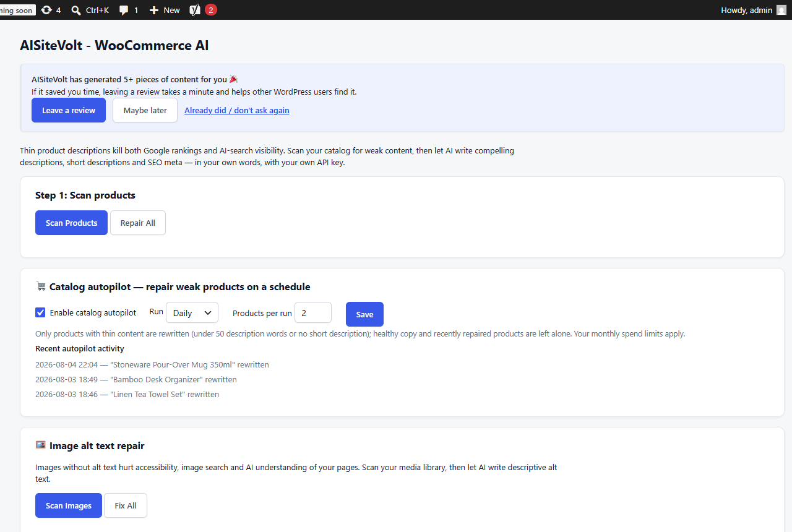Open the Yoast SEO icon
Screen dimensions: 792x532
[x=195, y=10]
